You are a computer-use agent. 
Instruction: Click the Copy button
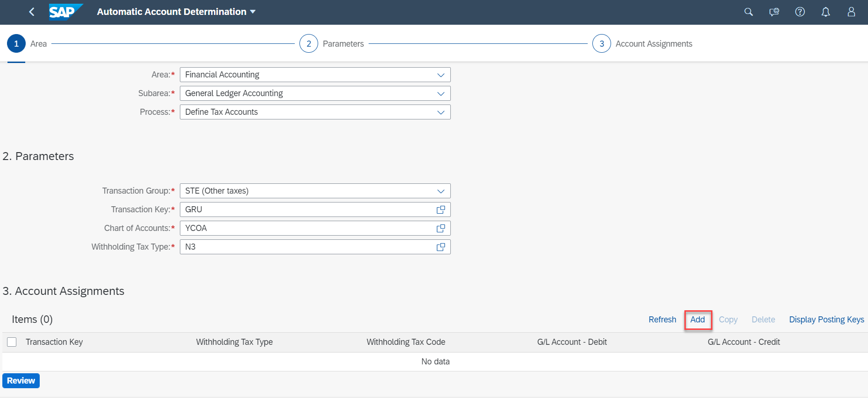pos(728,320)
